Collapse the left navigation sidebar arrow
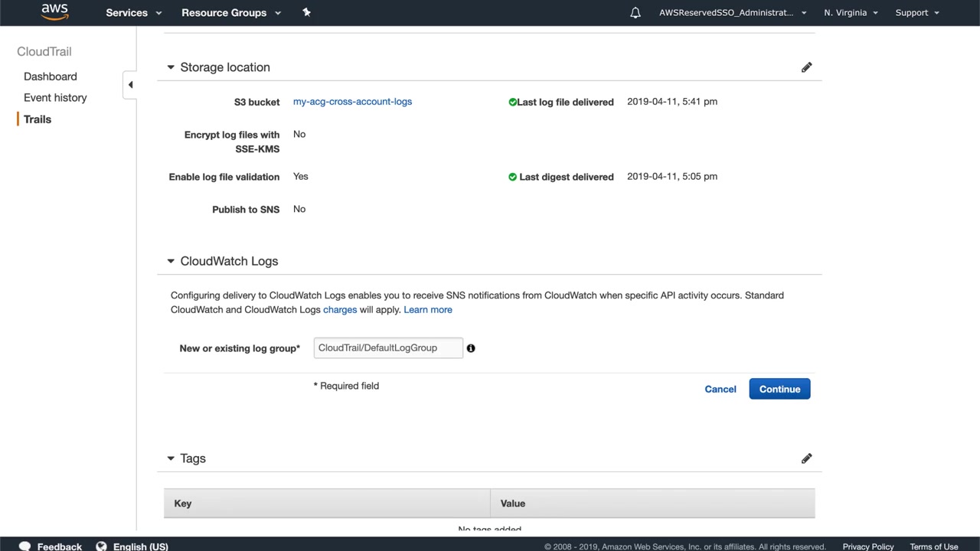The width and height of the screenshot is (980, 551). (130, 85)
